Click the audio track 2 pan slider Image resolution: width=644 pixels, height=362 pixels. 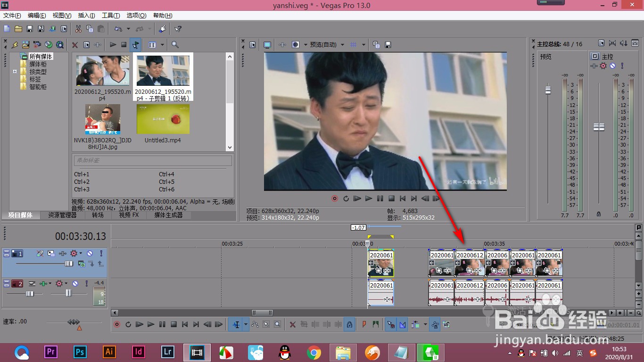tap(68, 293)
